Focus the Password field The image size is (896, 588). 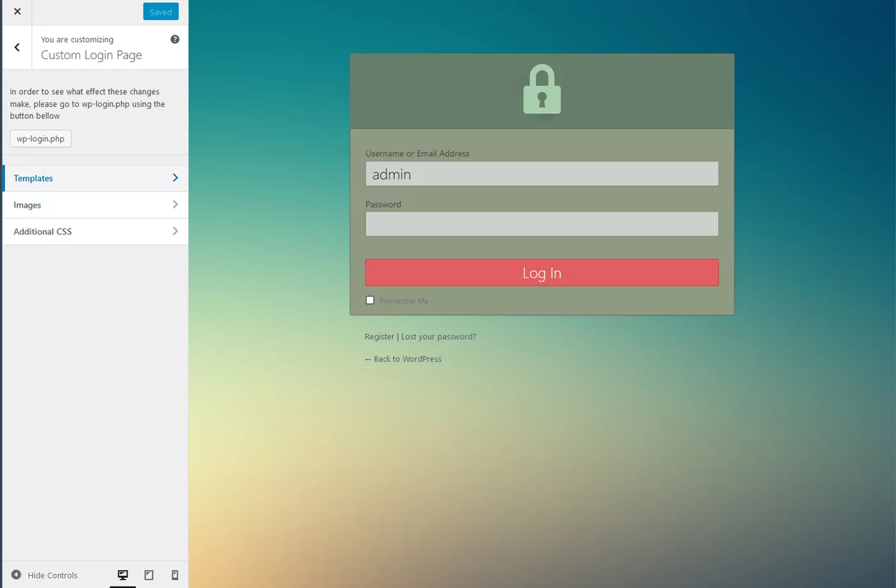tap(542, 224)
